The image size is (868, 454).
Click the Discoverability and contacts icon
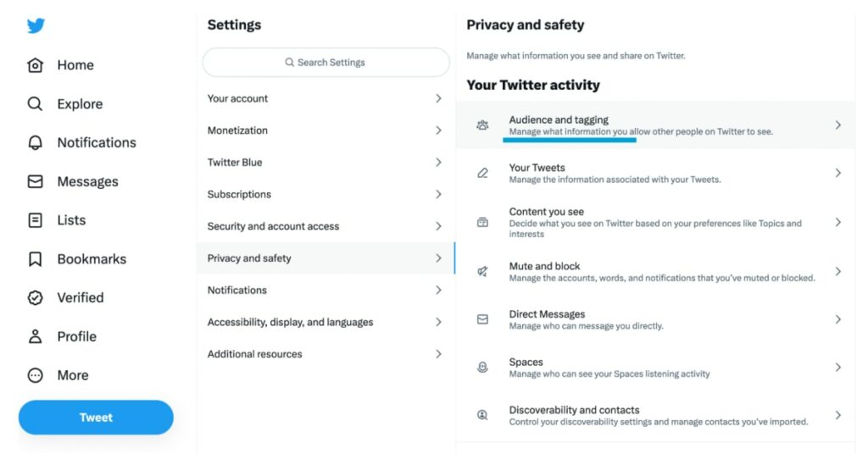point(482,415)
